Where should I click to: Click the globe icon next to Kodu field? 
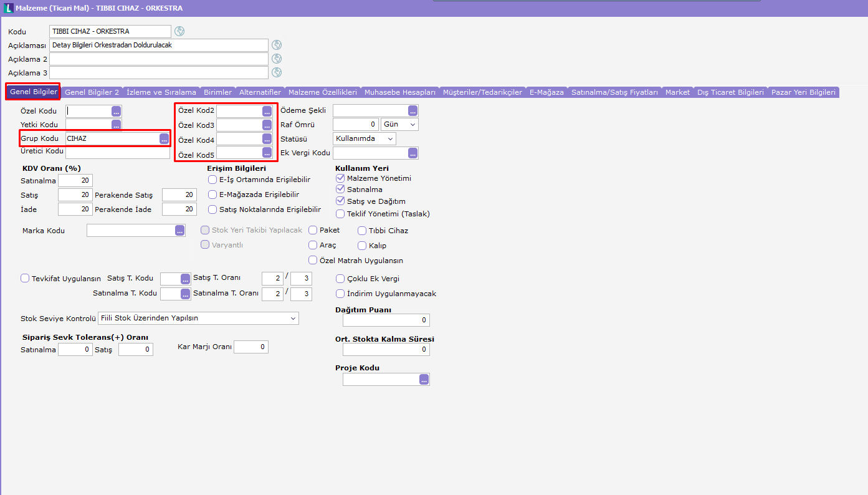179,31
